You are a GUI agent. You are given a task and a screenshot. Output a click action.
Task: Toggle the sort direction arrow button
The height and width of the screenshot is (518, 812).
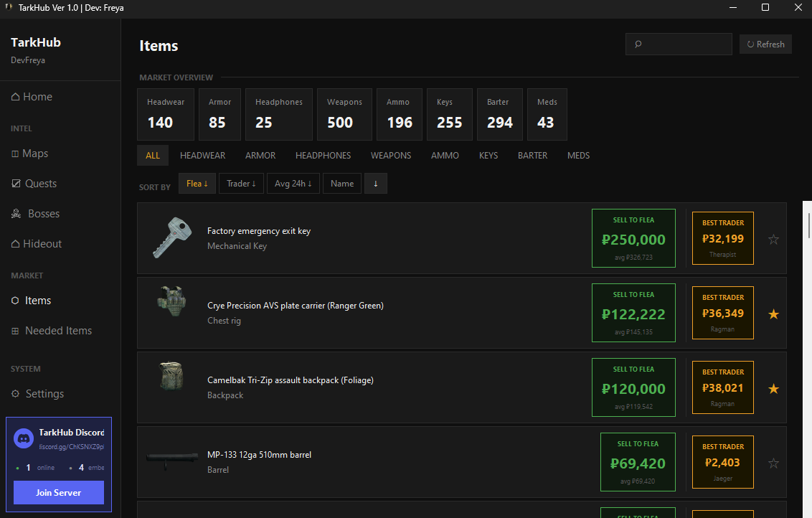[375, 184]
